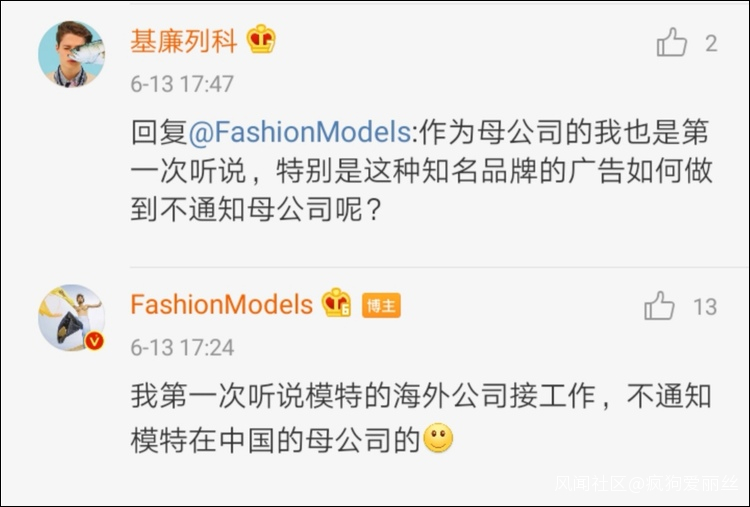Open the 基廉列科 username link

[x=184, y=42]
